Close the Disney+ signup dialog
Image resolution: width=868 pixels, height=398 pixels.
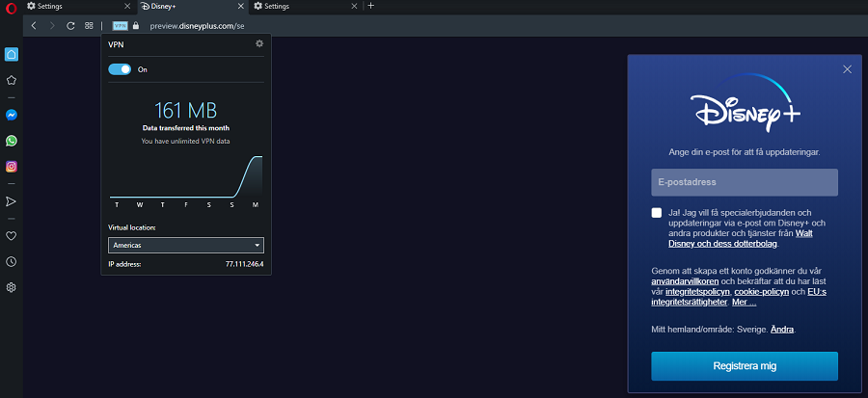[x=847, y=69]
